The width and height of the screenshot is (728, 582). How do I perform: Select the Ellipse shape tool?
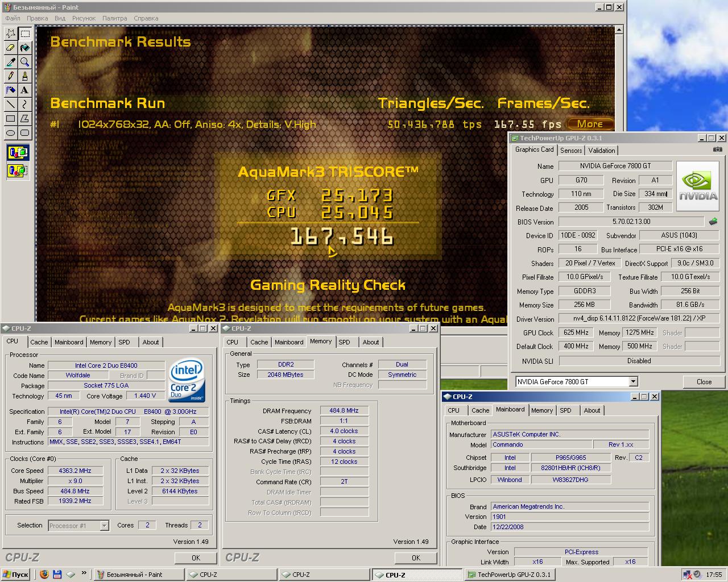click(x=11, y=133)
